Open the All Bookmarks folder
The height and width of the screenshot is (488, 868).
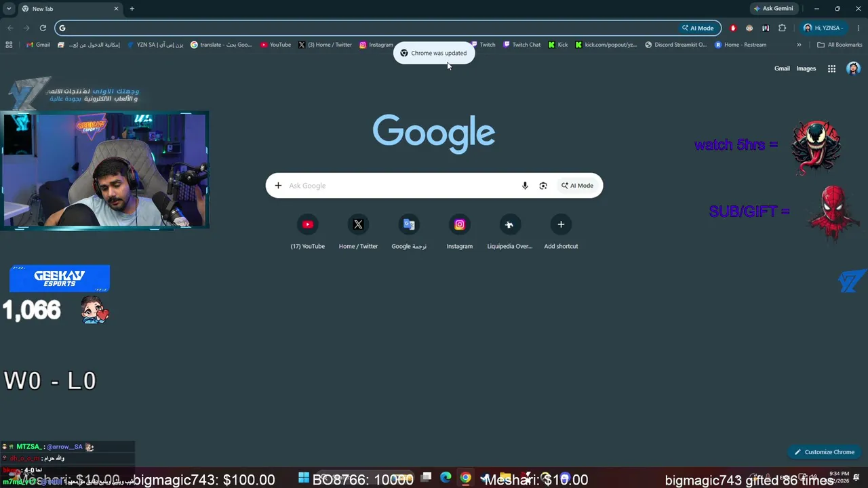840,45
